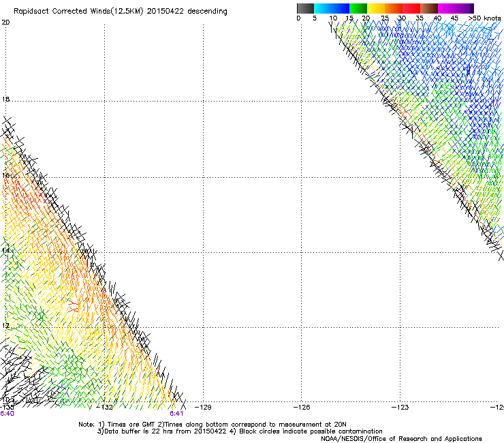
Task: Click the 'Data buffer is 22 hrs' note line
Action: point(240,431)
